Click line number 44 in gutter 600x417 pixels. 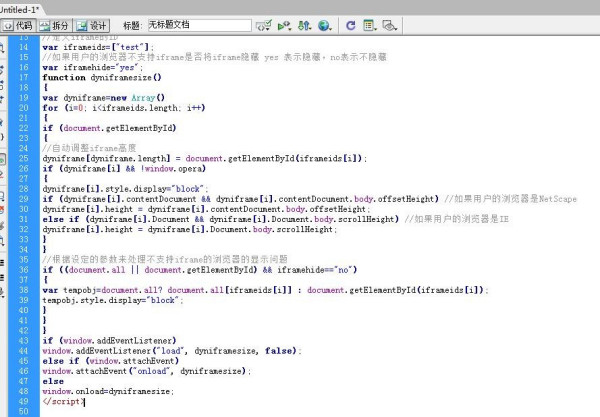[24, 351]
